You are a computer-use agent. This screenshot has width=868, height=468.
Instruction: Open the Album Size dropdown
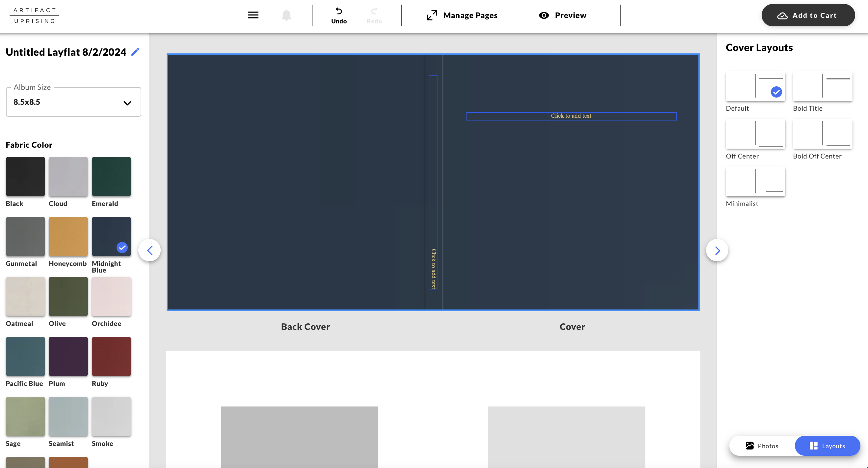click(x=73, y=102)
